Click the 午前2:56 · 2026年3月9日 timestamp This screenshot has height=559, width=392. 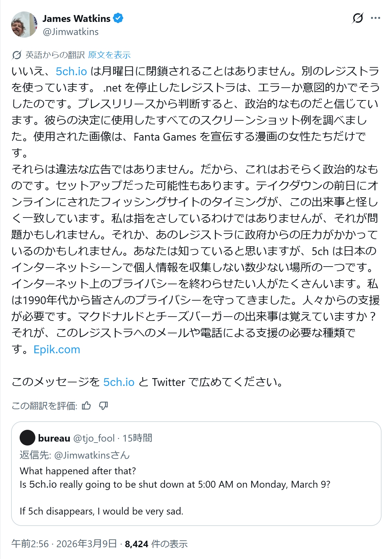pyautogui.click(x=64, y=544)
